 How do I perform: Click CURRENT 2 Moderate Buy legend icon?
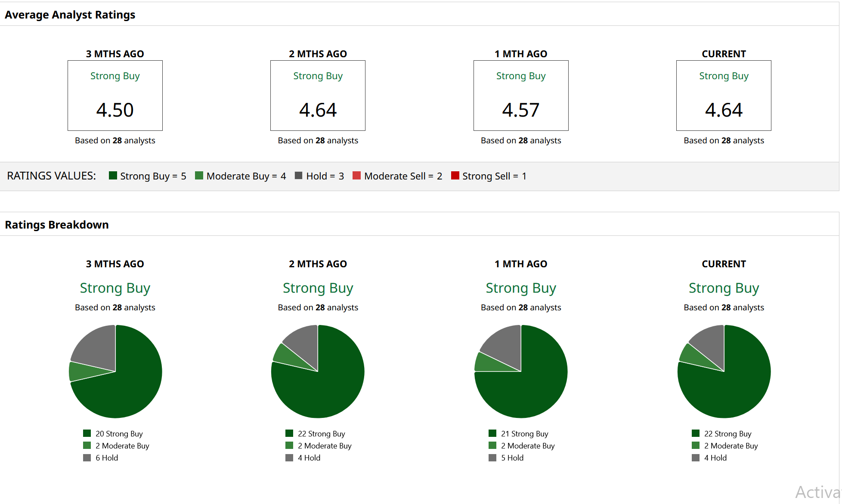click(x=696, y=445)
